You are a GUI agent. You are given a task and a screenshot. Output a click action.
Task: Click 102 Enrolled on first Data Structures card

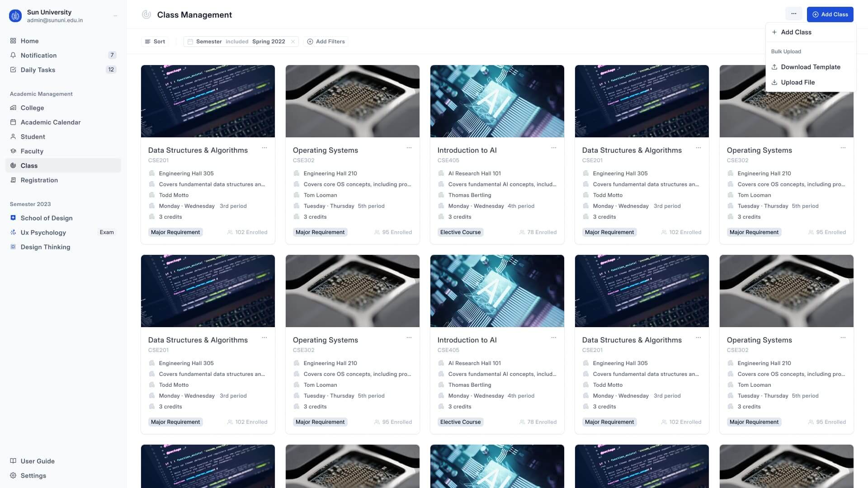coord(247,232)
